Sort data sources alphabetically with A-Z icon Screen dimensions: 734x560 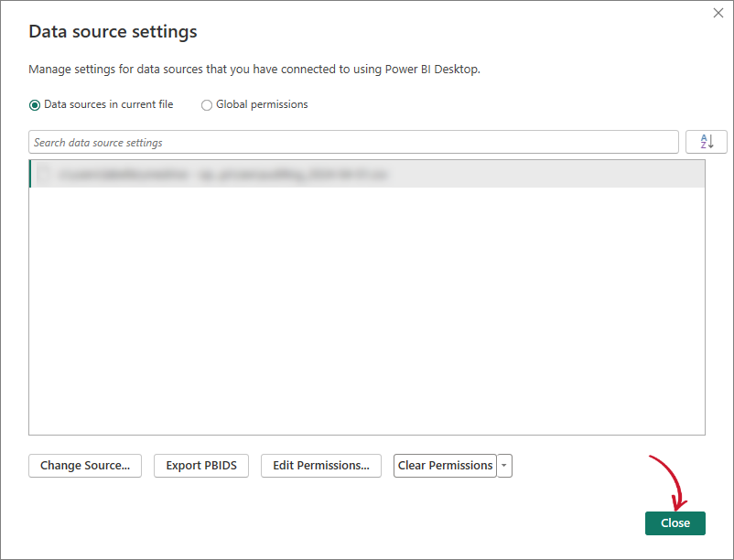point(706,142)
